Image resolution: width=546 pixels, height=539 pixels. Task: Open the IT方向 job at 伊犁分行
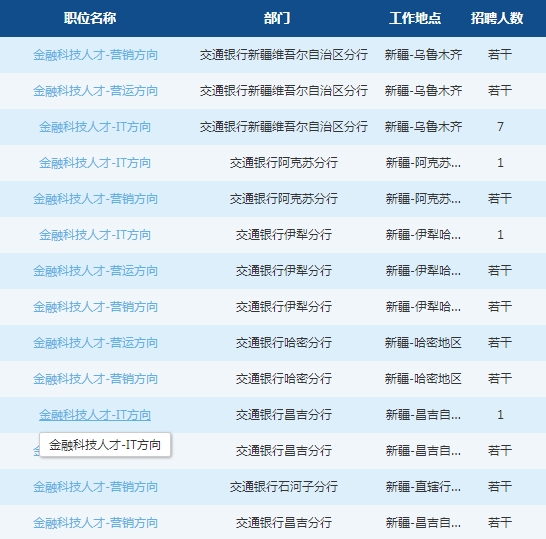(x=95, y=235)
